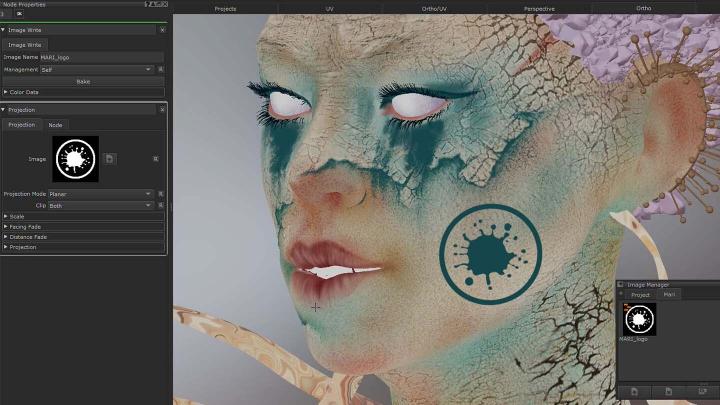Image resolution: width=720 pixels, height=405 pixels.
Task: Click middle icon button in Image Manager footer
Action: (668, 391)
